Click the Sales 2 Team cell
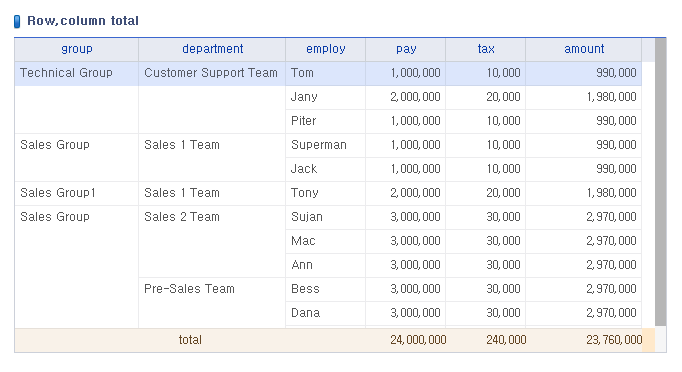The height and width of the screenshot is (372, 682). pyautogui.click(x=212, y=241)
